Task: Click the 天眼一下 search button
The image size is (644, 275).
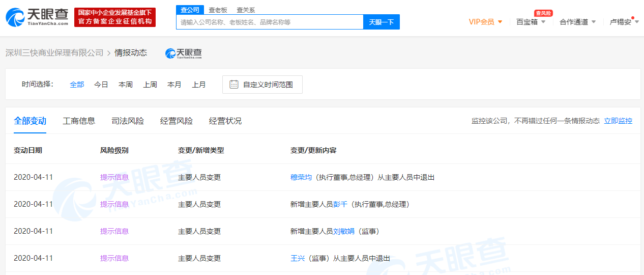Action: click(381, 22)
